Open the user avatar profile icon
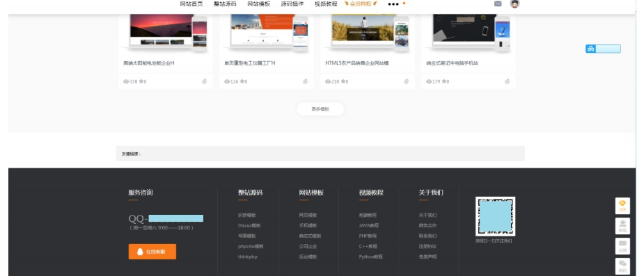This screenshot has width=644, height=276. (x=515, y=3)
